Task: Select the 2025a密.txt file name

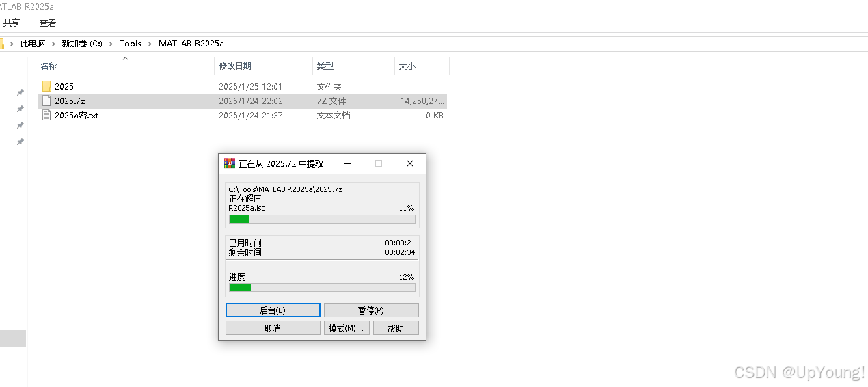Action: [77, 115]
